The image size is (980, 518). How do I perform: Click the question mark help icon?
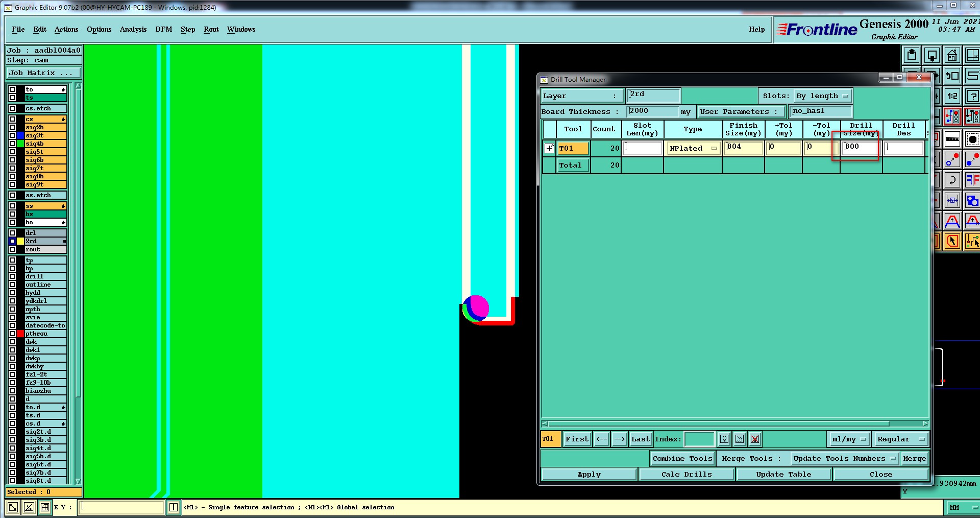[x=973, y=96]
